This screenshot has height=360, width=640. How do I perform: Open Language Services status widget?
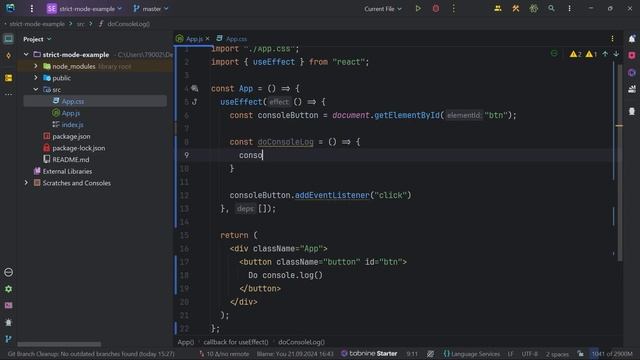tap(471, 354)
